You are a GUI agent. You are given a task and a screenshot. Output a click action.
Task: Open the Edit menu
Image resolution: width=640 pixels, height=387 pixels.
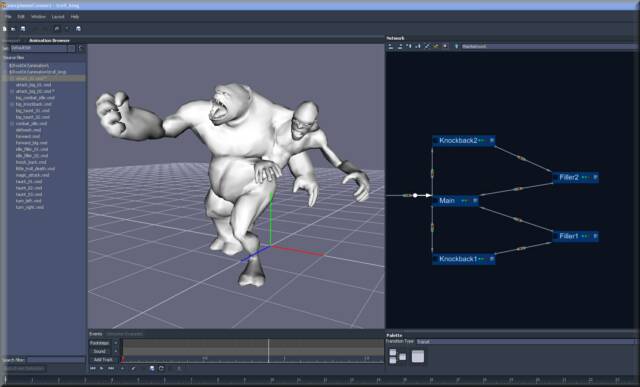coord(21,17)
